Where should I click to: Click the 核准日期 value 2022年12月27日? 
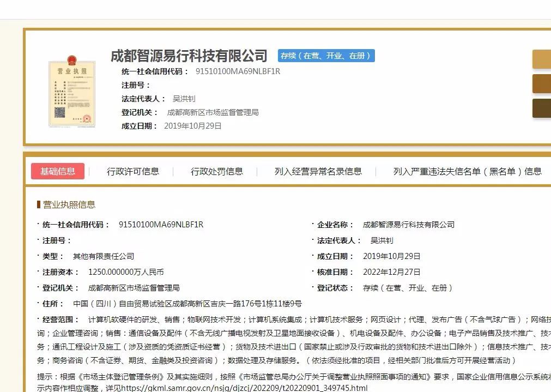[x=391, y=272]
